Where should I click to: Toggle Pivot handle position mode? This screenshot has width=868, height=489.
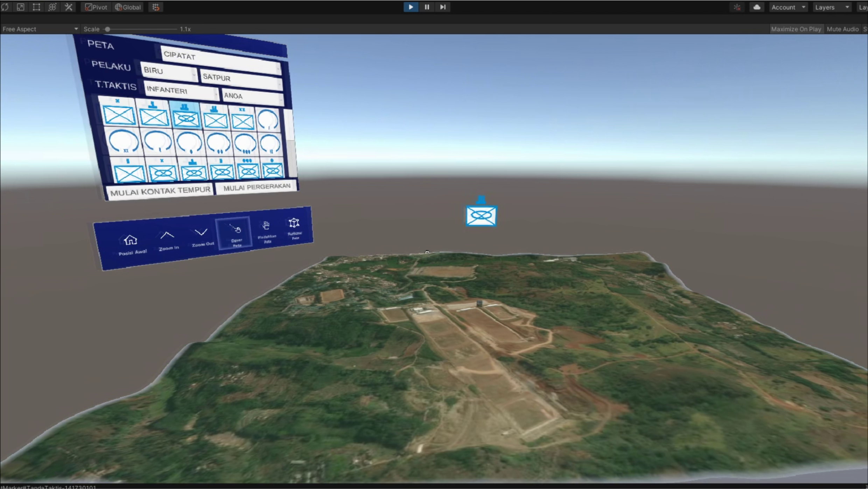(96, 7)
